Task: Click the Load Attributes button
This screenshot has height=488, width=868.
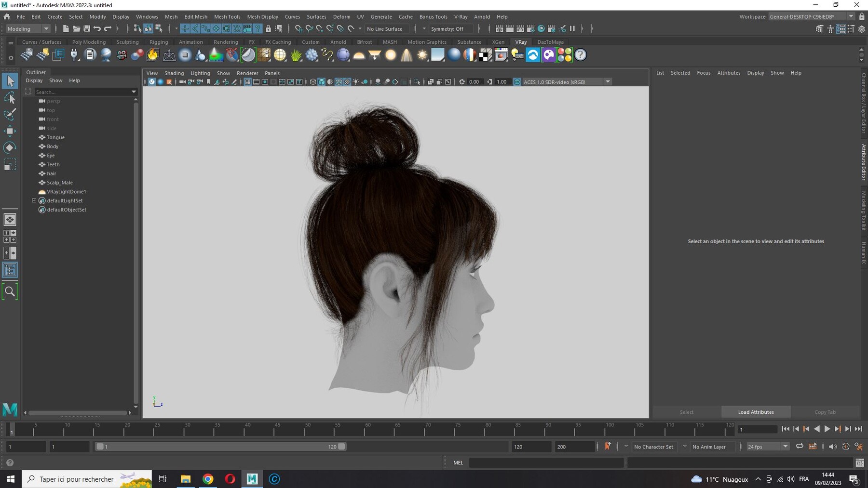Action: point(756,412)
